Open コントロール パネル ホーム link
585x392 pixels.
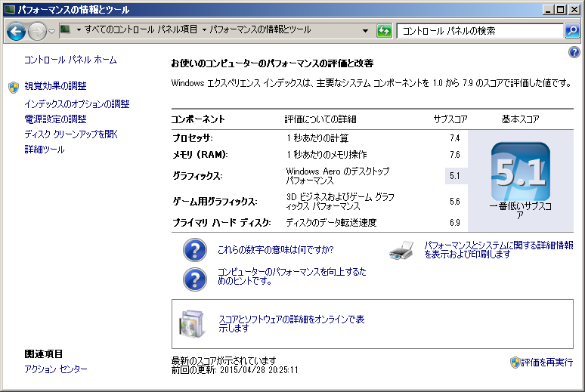[70, 60]
